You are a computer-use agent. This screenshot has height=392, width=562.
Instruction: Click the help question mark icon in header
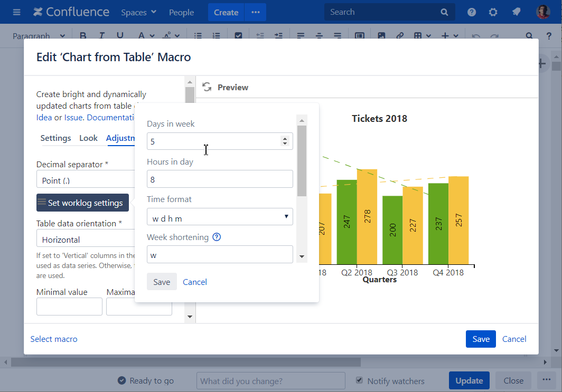click(x=472, y=12)
